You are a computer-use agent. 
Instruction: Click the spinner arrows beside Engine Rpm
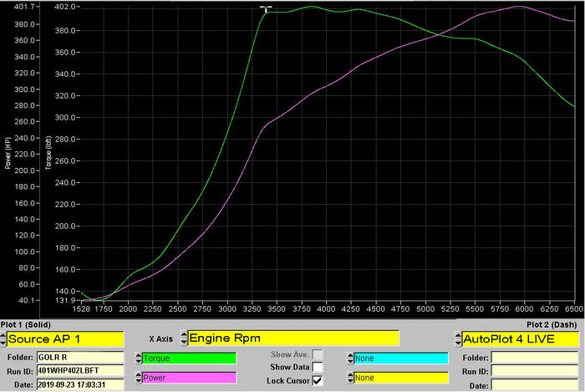tap(183, 339)
